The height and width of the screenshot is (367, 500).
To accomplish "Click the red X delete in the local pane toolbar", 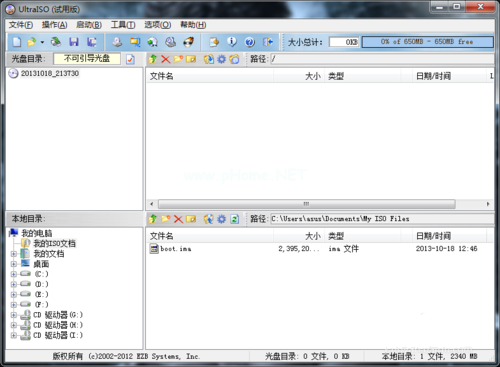I will click(178, 219).
